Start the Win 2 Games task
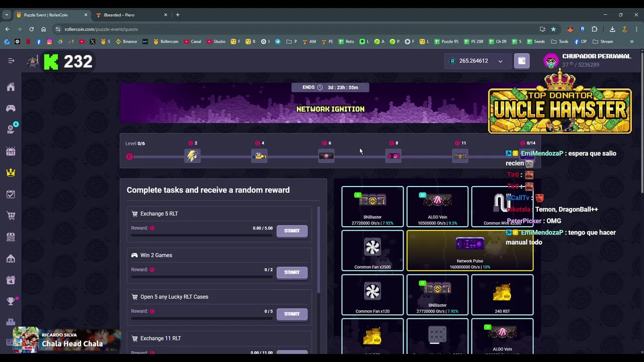The height and width of the screenshot is (362, 644). click(x=292, y=273)
